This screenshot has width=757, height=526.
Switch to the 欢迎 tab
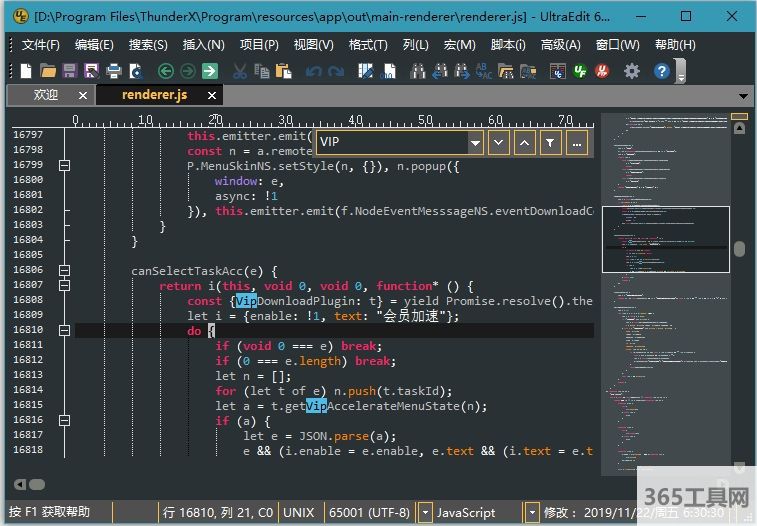(x=46, y=95)
